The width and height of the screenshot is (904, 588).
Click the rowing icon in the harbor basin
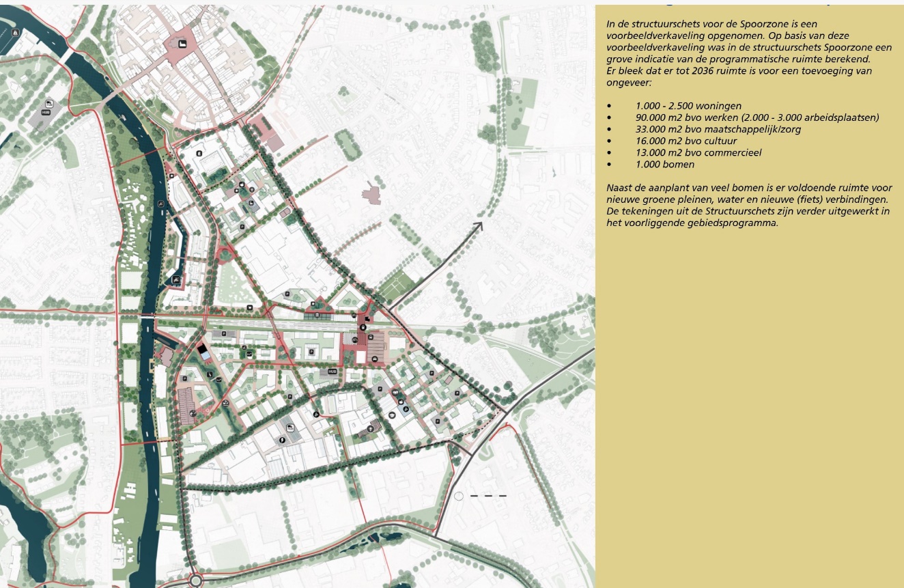pyautogui.click(x=177, y=280)
